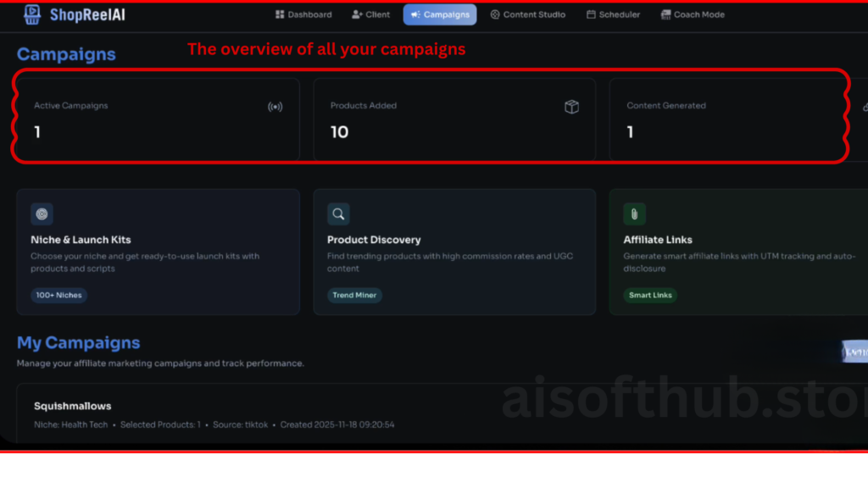The width and height of the screenshot is (868, 488).
Task: Open the Niche & Launch Kits card title
Action: coord(81,240)
